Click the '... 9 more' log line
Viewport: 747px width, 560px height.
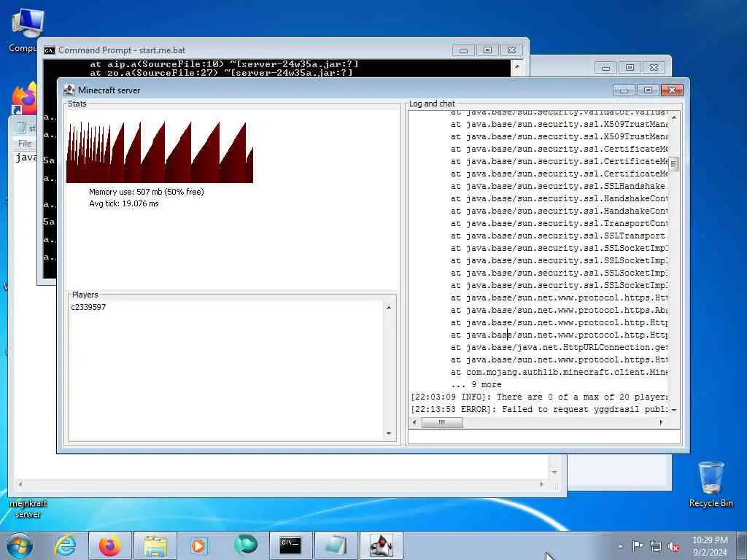coord(476,384)
